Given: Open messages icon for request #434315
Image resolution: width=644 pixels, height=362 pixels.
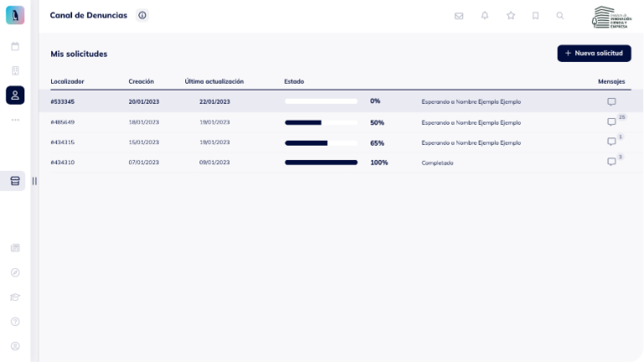Looking at the screenshot, I should (x=611, y=142).
